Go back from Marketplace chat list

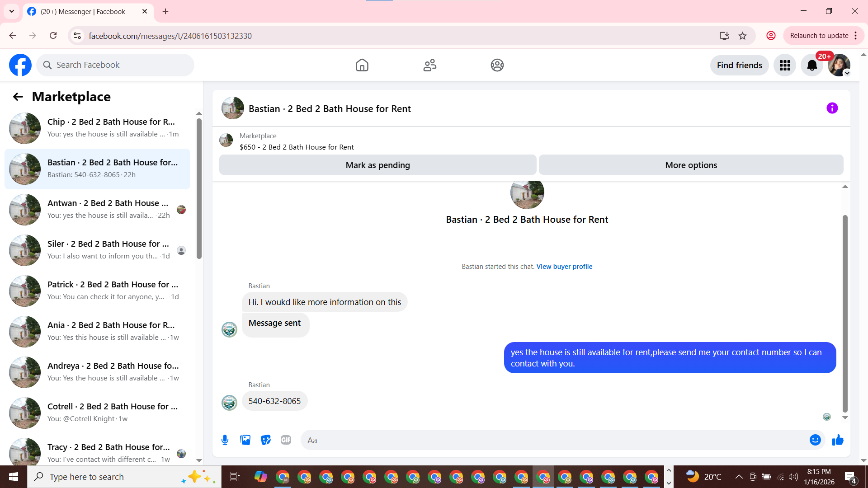18,97
